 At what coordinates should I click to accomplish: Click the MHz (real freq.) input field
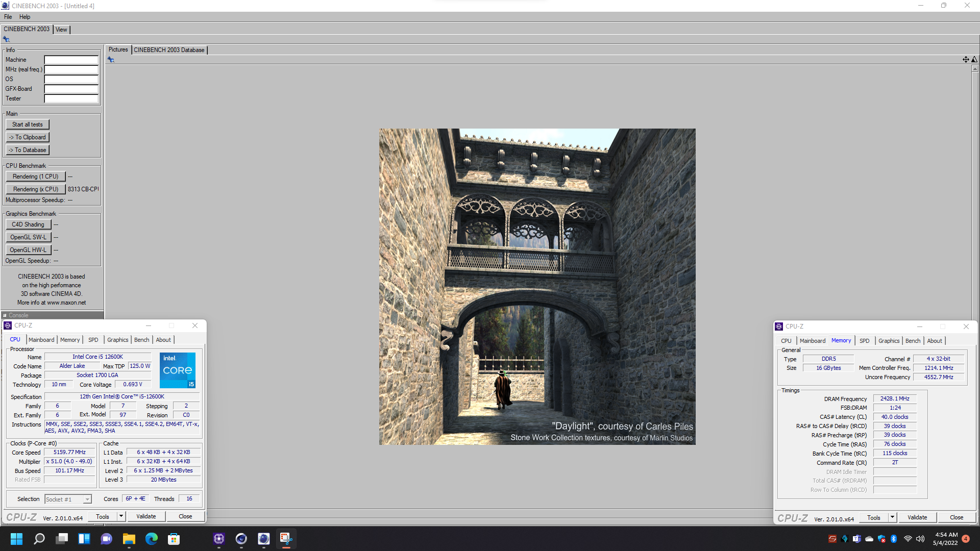[x=71, y=69]
